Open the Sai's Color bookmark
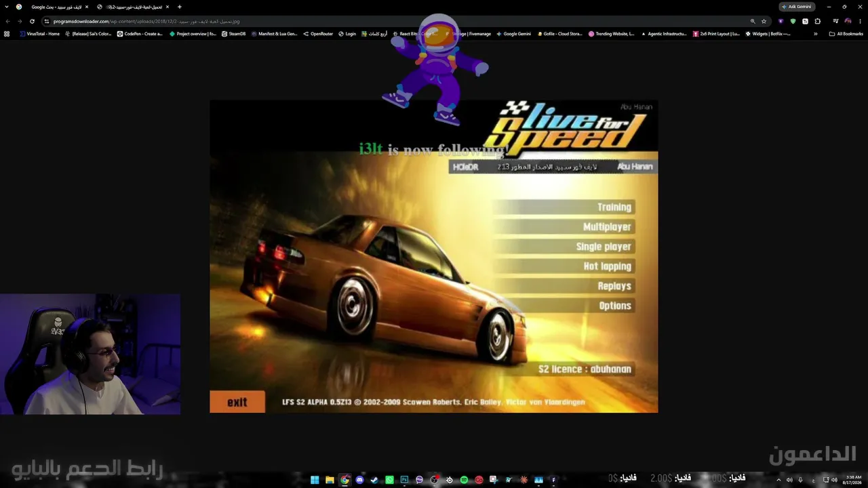Image resolution: width=868 pixels, height=488 pixels. click(x=88, y=33)
